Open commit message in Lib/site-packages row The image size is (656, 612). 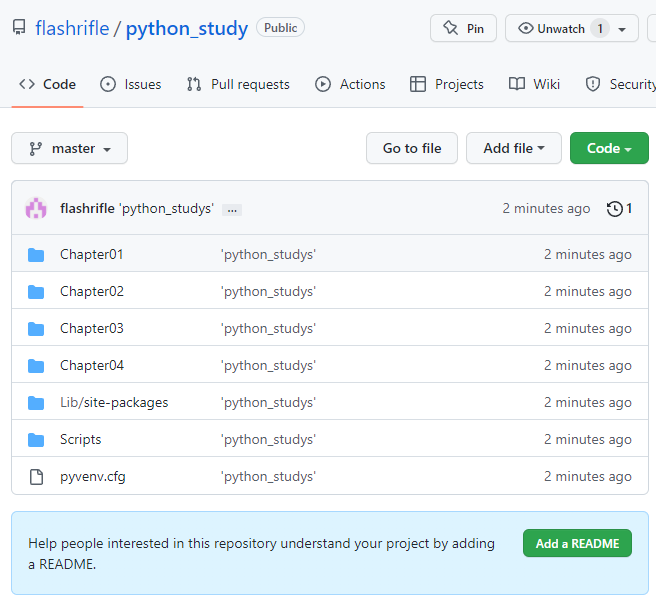coord(268,402)
